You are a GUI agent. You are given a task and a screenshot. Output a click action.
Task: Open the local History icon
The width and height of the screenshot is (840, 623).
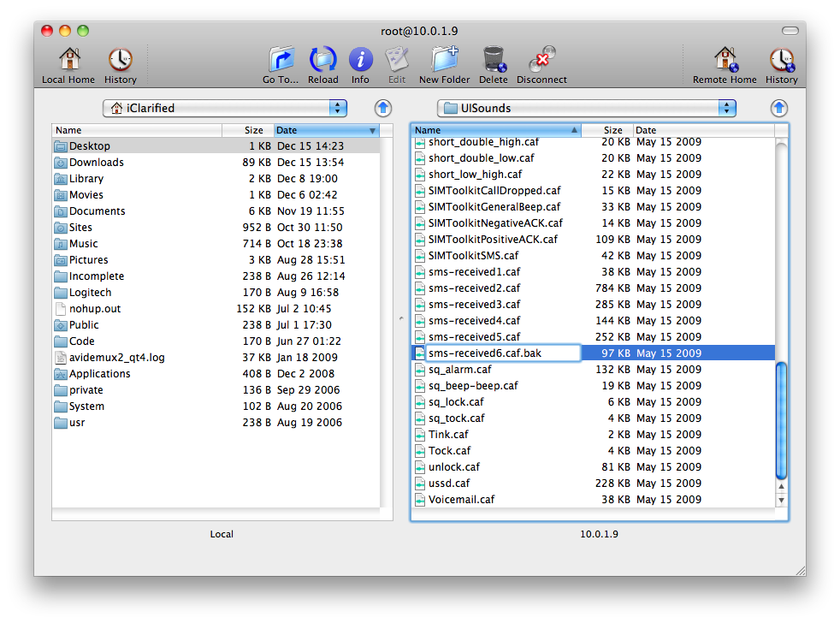coord(120,61)
